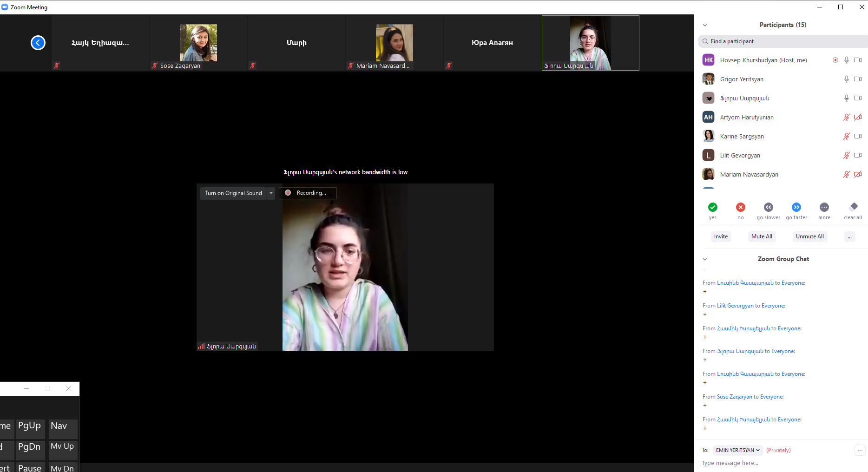Image resolution: width=868 pixels, height=472 pixels.
Task: Click the Invite button
Action: tap(721, 236)
